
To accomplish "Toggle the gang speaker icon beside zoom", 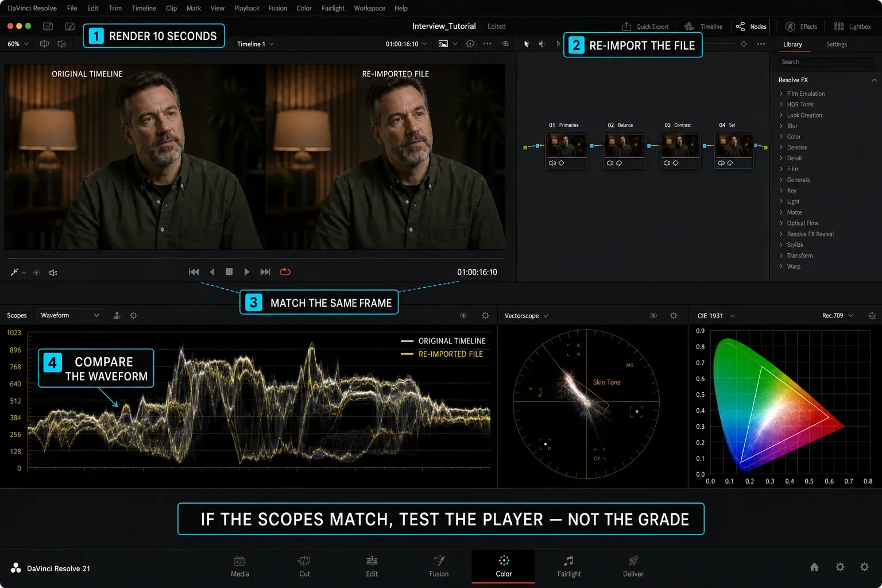I will tap(44, 44).
